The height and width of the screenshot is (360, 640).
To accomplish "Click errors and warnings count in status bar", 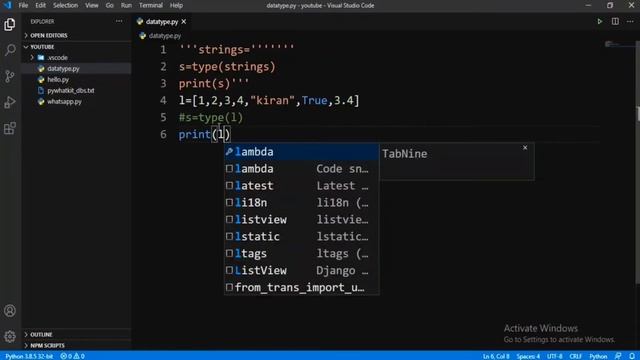I will pyautogui.click(x=73, y=356).
